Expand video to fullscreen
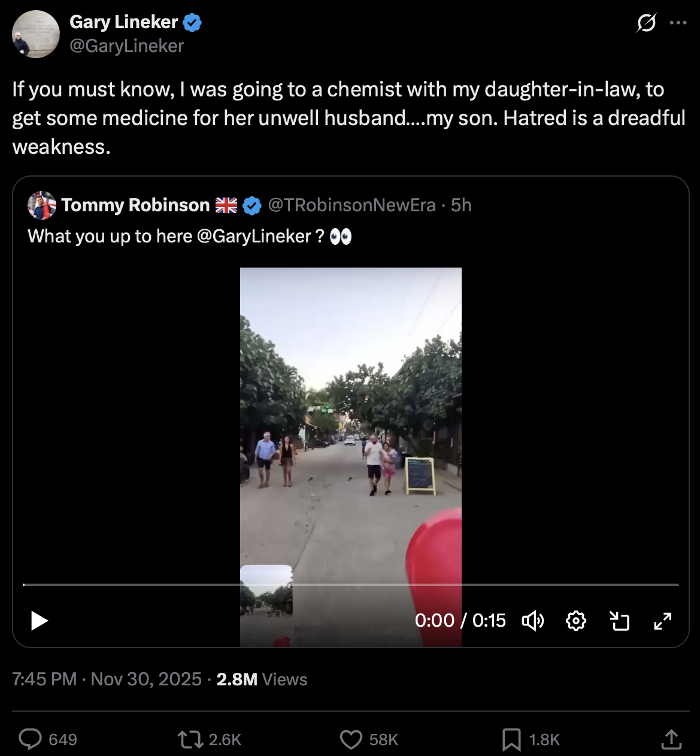 point(663,621)
